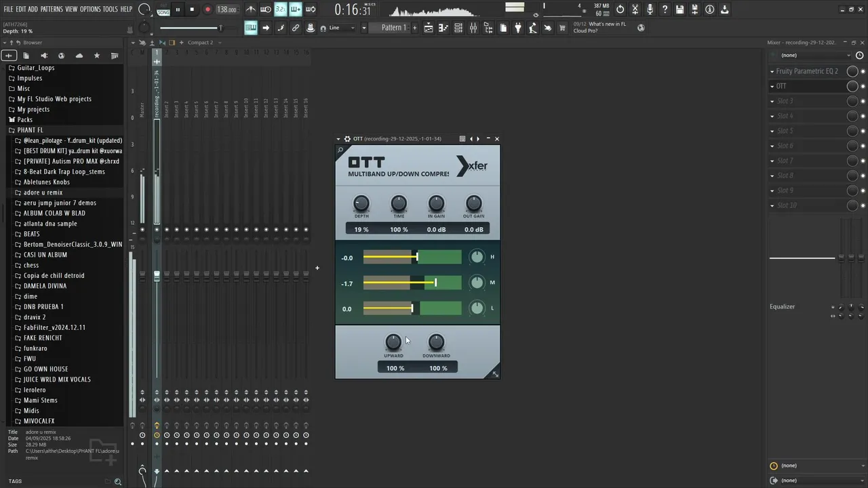This screenshot has height=488, width=868.
Task: Open the VIEW menu
Action: pyautogui.click(x=71, y=9)
